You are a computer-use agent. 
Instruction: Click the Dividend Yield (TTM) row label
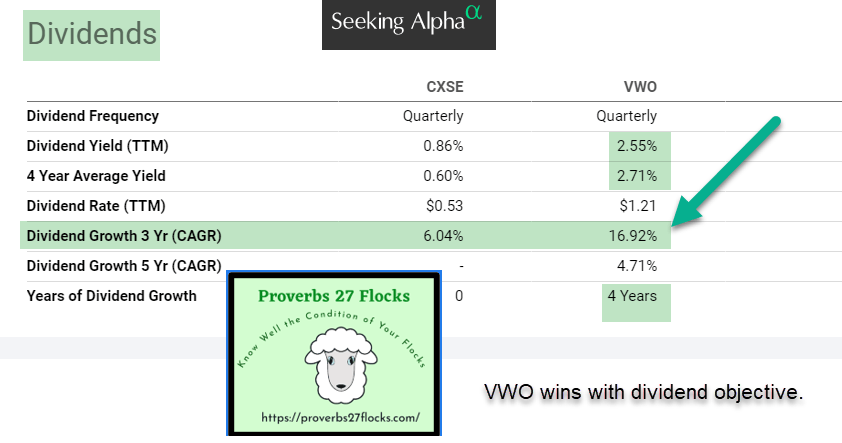(97, 146)
